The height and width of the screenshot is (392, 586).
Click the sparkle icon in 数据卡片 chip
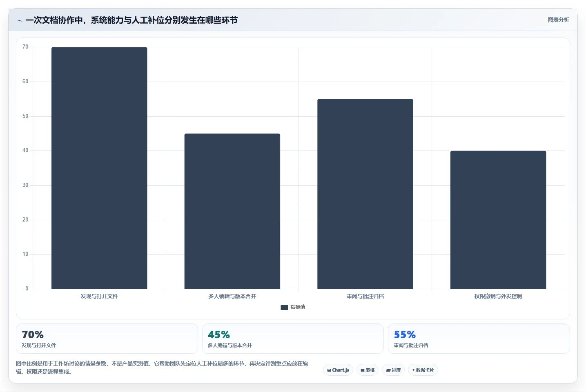coord(413,370)
